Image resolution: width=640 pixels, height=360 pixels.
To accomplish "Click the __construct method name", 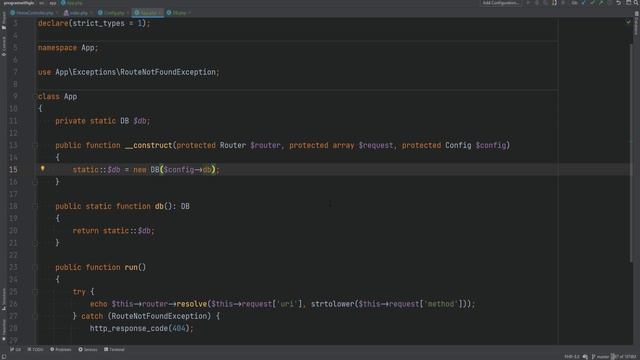I will coord(148,145).
